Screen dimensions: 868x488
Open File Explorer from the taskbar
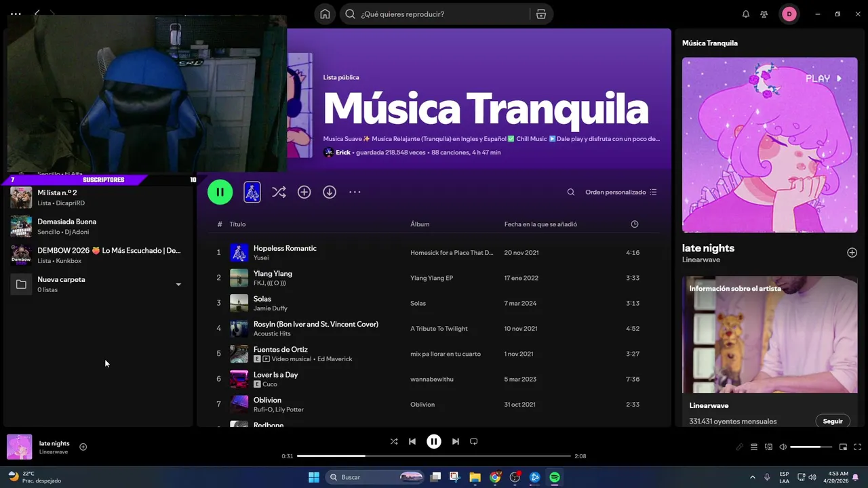click(475, 477)
